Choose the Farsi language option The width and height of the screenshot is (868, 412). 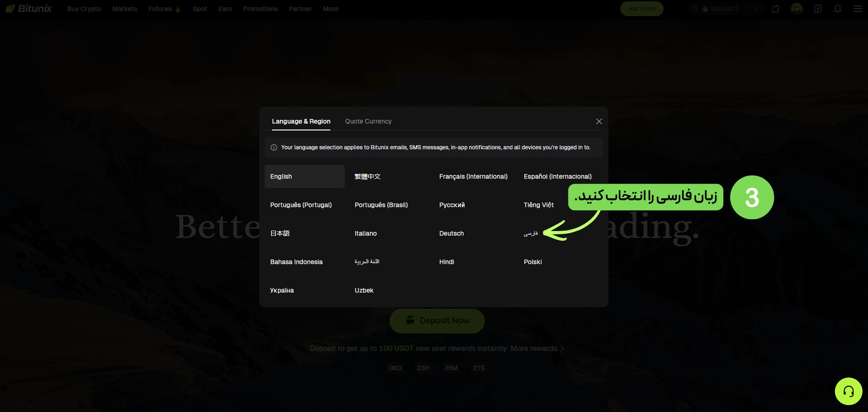pos(531,233)
